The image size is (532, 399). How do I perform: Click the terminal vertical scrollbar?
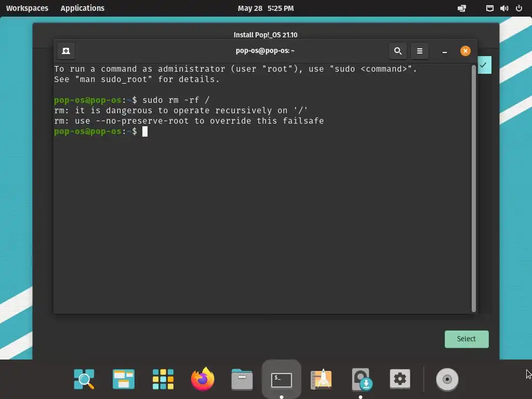[x=474, y=188]
